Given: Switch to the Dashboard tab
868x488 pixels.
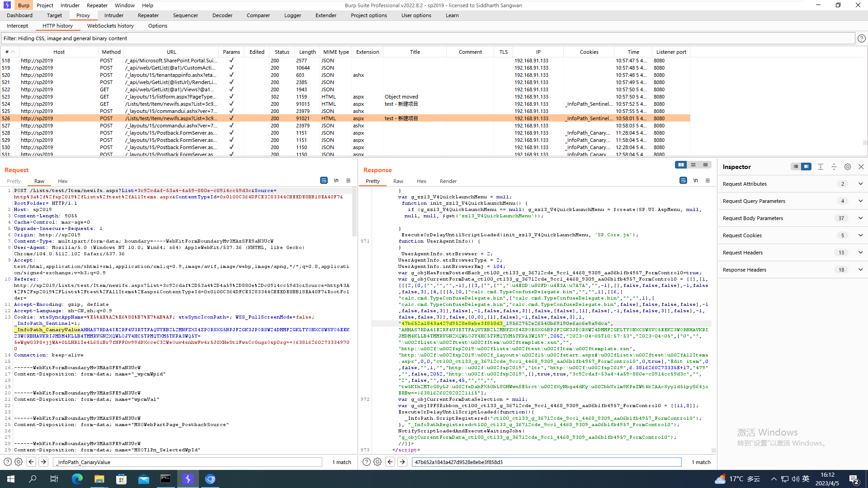Looking at the screenshot, I should [19, 15].
